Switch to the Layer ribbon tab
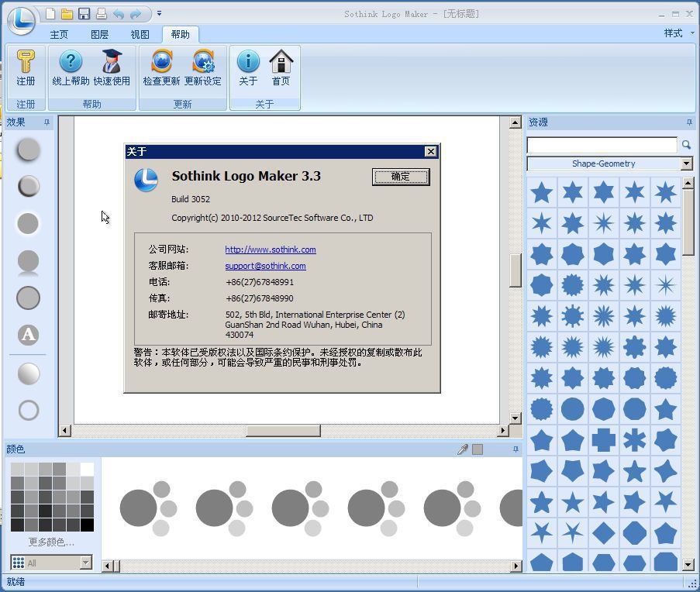 pyautogui.click(x=99, y=34)
